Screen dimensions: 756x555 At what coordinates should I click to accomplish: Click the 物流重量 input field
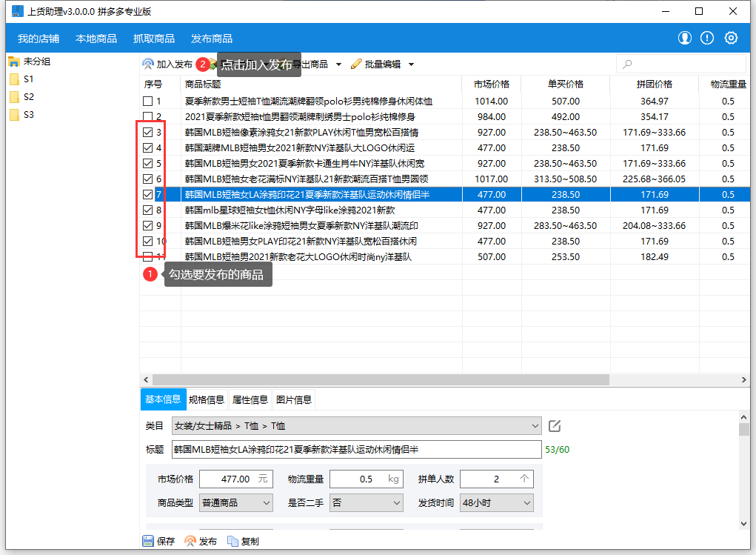pyautogui.click(x=366, y=479)
